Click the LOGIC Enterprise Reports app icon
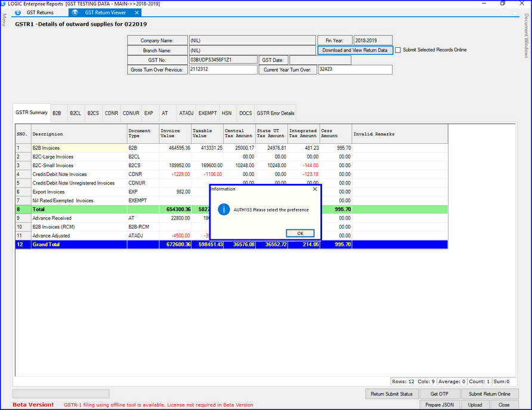The width and height of the screenshot is (532, 410). [4, 4]
